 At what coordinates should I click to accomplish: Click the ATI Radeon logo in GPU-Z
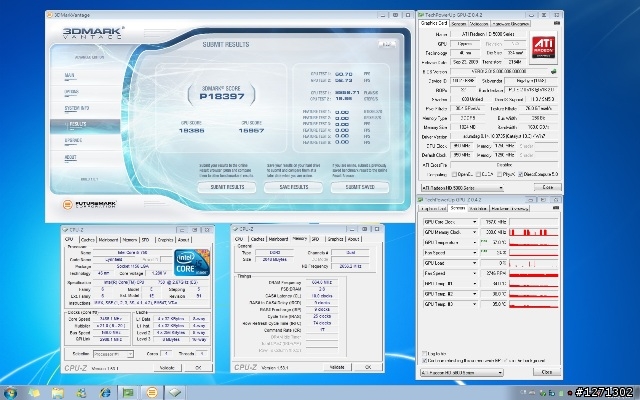pos(543,48)
